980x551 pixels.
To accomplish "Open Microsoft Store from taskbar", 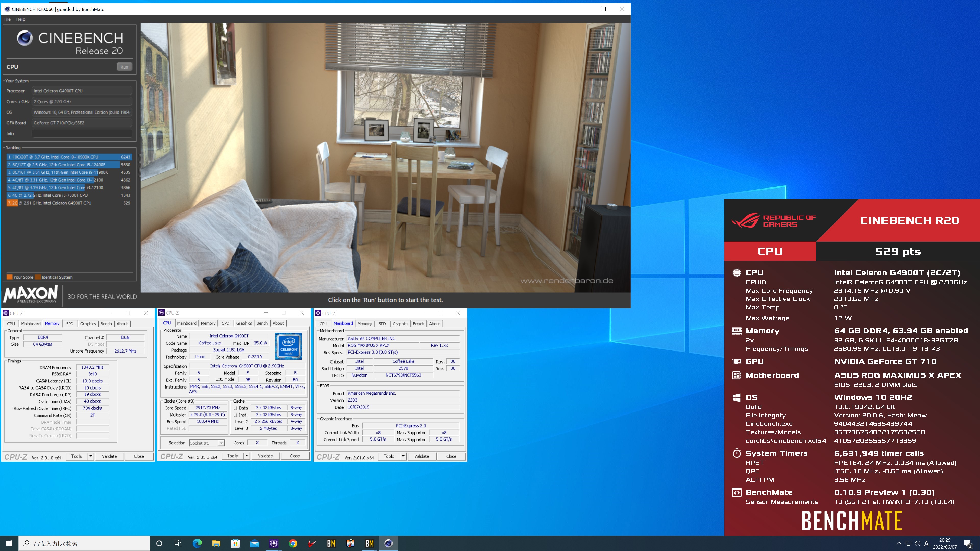I will tap(236, 543).
